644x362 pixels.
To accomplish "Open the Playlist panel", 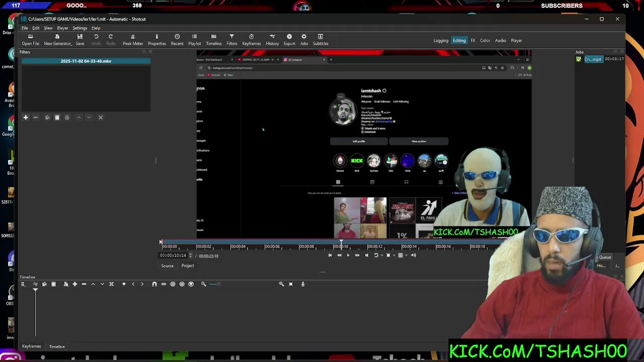I will coord(194,40).
